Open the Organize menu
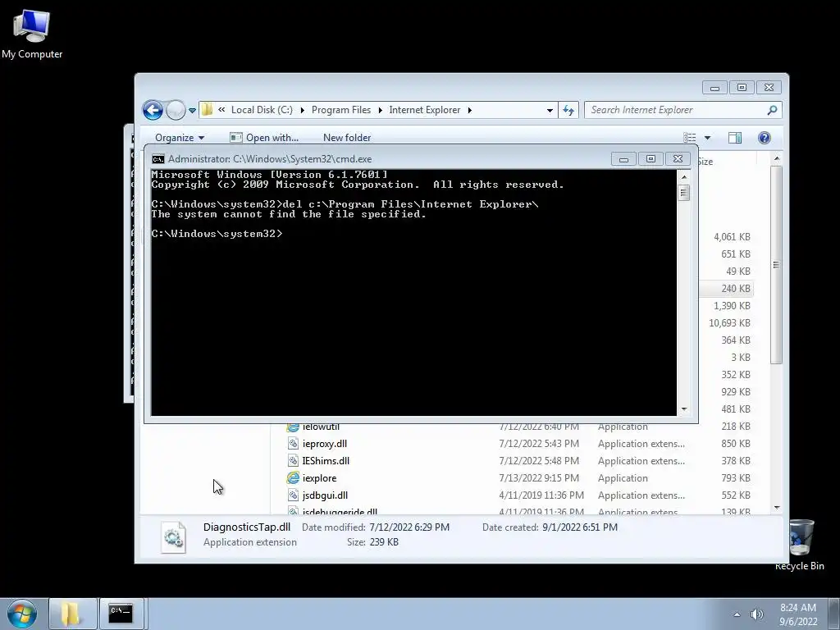The image size is (840, 630). (x=180, y=138)
